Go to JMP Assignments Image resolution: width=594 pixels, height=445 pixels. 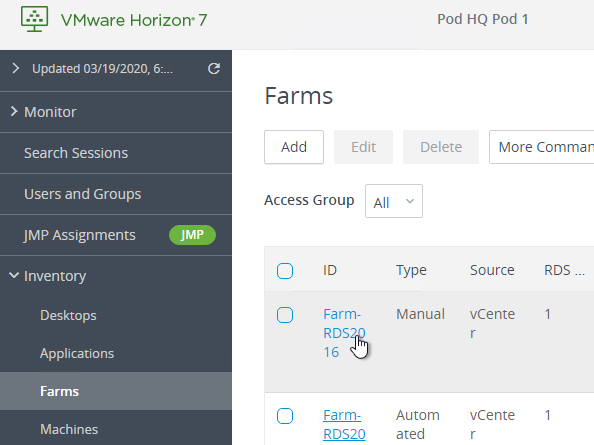pyautogui.click(x=80, y=235)
